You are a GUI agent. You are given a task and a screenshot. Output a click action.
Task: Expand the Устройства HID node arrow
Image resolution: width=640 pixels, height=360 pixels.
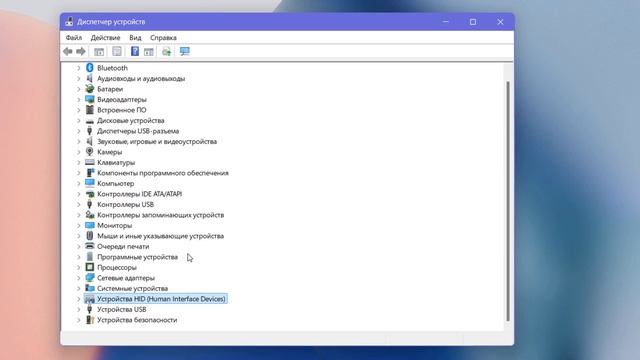pos(79,299)
